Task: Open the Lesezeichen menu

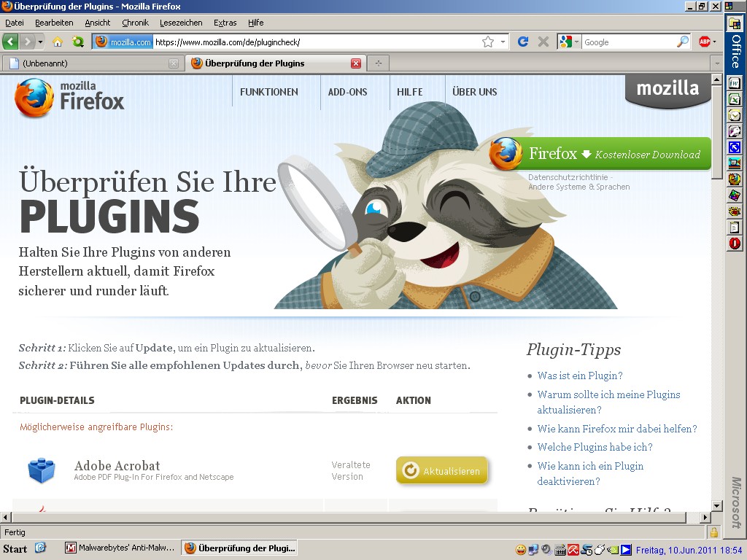Action: 181,23
